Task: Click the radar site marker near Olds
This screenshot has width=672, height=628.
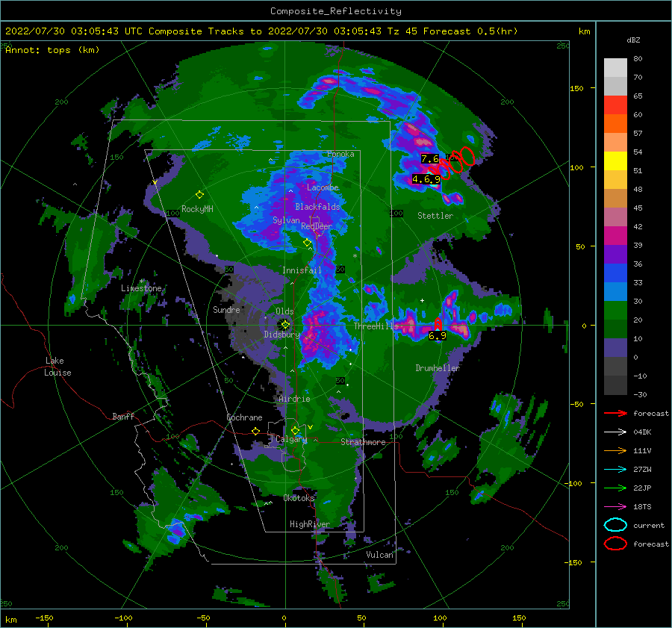Action: click(x=285, y=325)
